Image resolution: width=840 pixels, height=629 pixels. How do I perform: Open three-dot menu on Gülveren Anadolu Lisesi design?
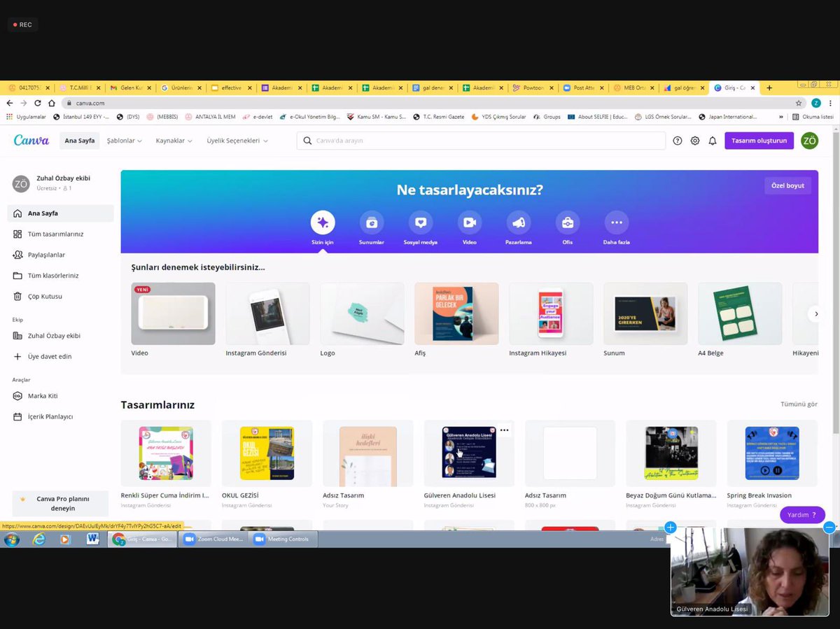point(505,430)
